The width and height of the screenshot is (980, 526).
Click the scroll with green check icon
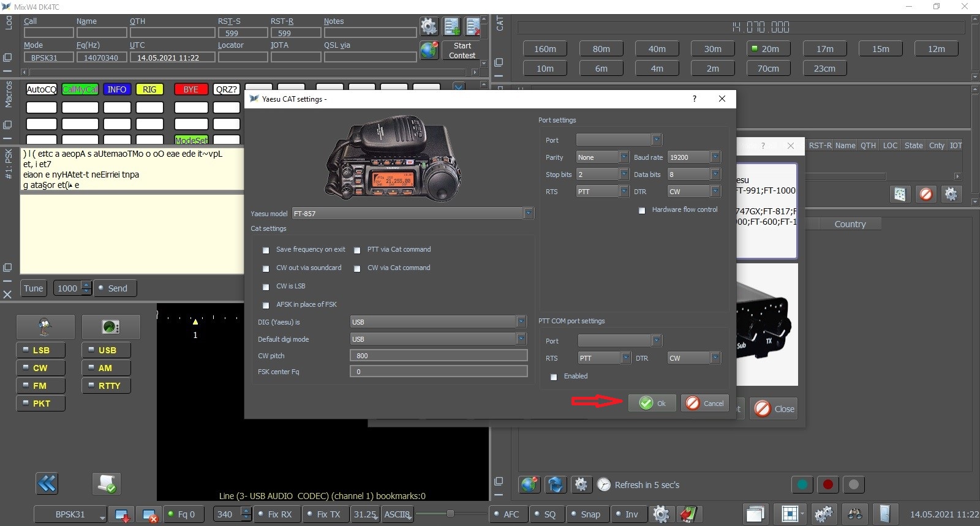pos(107,484)
